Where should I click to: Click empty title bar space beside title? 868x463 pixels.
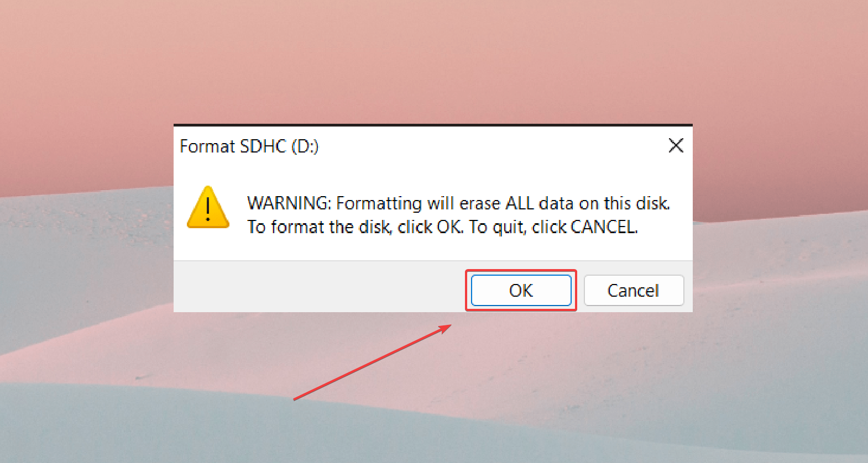[x=487, y=146]
